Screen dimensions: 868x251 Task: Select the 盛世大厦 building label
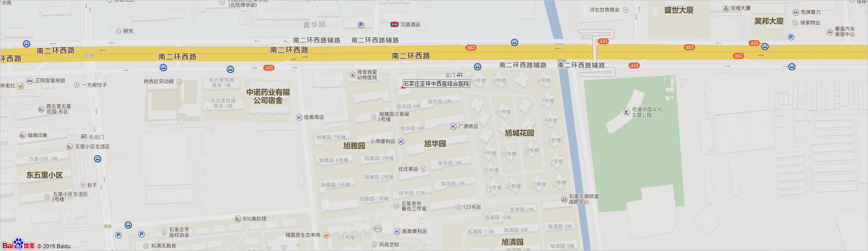(x=678, y=10)
